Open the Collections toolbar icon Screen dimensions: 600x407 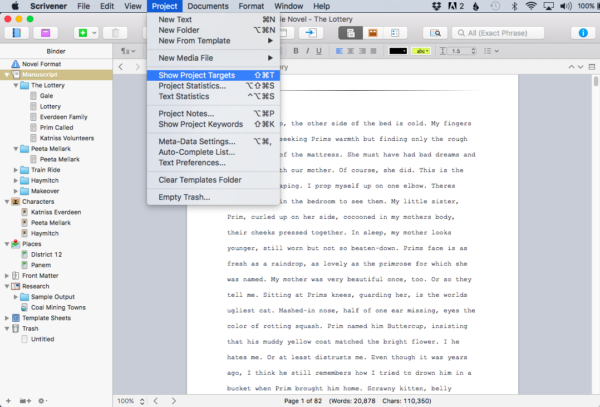(46, 33)
